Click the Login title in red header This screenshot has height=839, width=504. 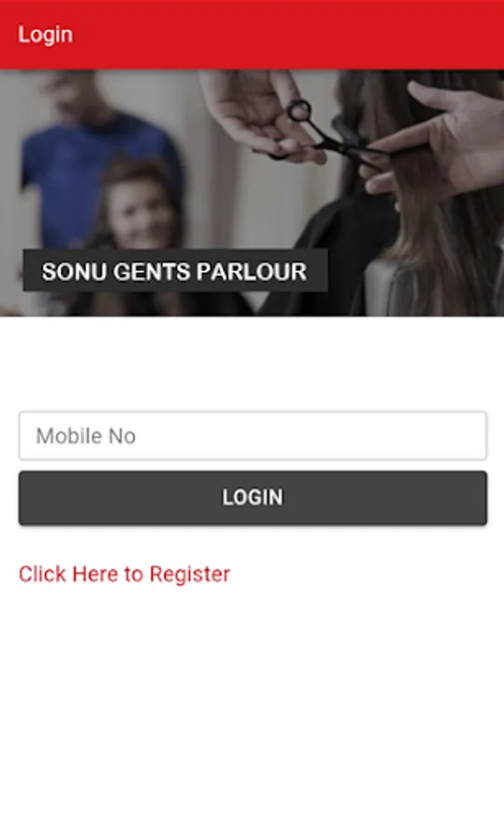click(x=46, y=34)
